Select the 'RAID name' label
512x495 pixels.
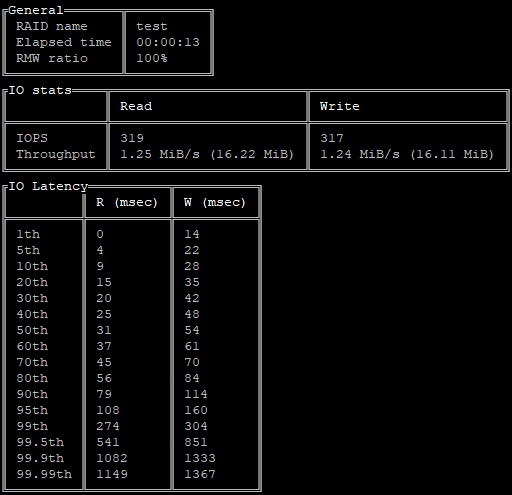pos(52,26)
